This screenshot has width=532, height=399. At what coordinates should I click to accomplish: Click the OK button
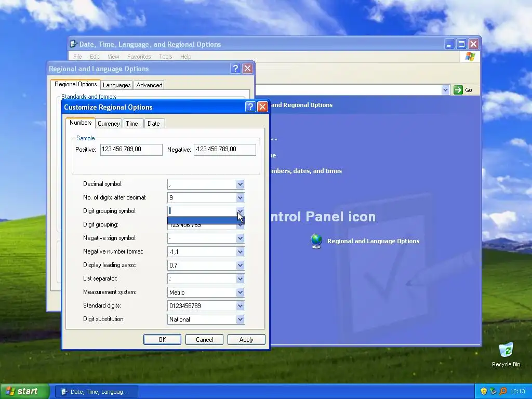point(162,340)
